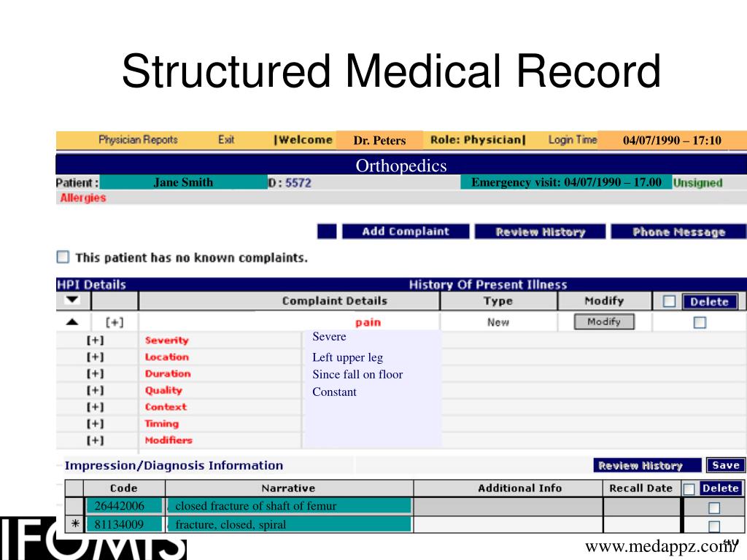Click the Allergies link
The width and height of the screenshot is (747, 560).
(83, 198)
